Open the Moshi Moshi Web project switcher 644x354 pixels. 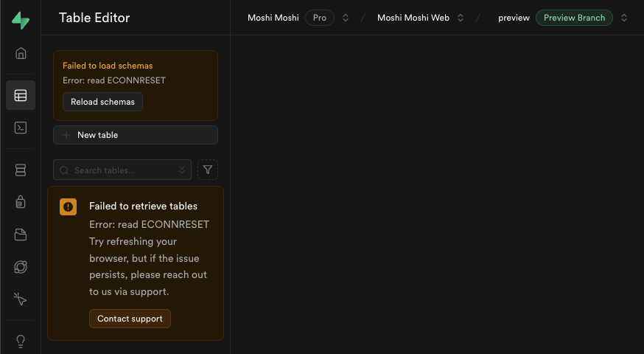coord(461,18)
